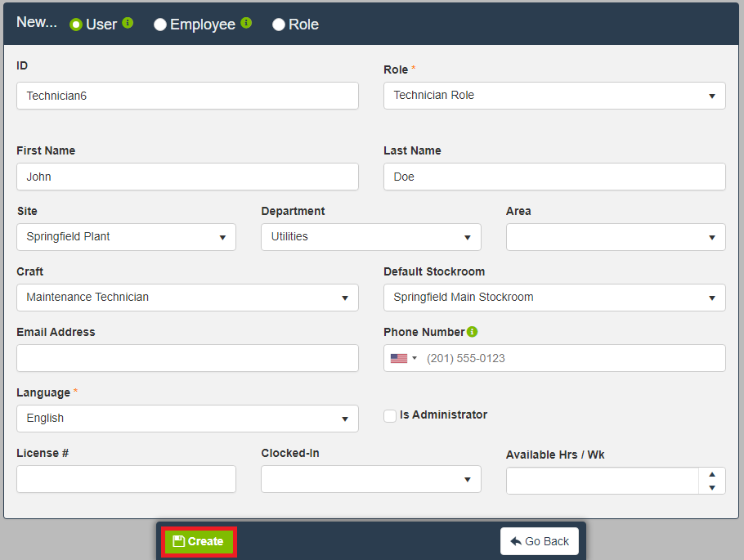The height and width of the screenshot is (560, 744).
Task: Open the Craft dropdown
Action: [187, 298]
